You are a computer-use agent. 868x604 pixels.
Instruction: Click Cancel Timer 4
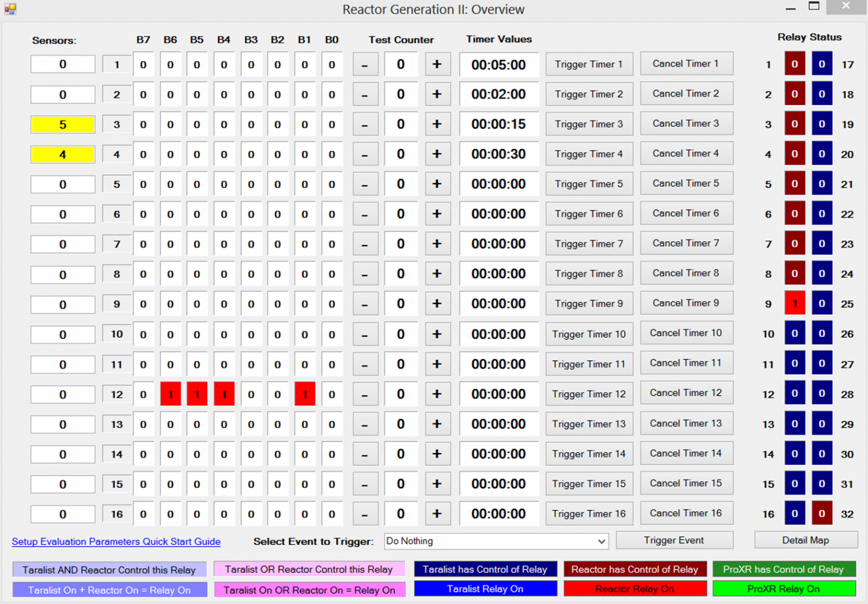coord(686,154)
